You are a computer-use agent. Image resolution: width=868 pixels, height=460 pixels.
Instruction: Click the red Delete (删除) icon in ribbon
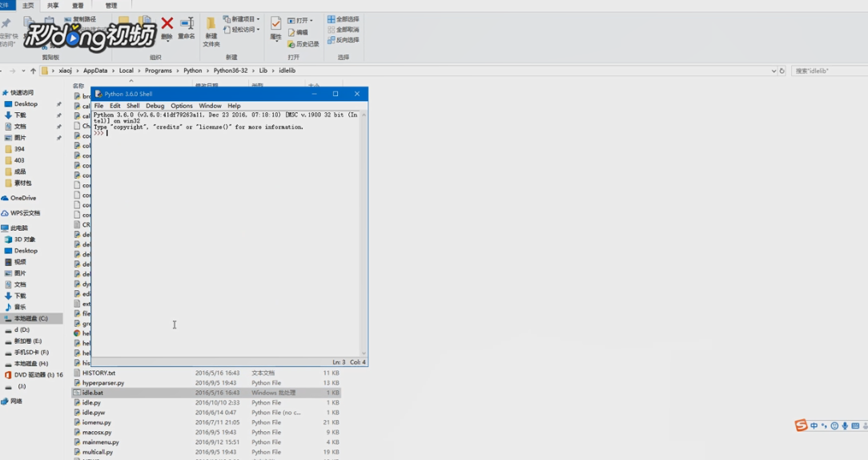click(x=167, y=23)
